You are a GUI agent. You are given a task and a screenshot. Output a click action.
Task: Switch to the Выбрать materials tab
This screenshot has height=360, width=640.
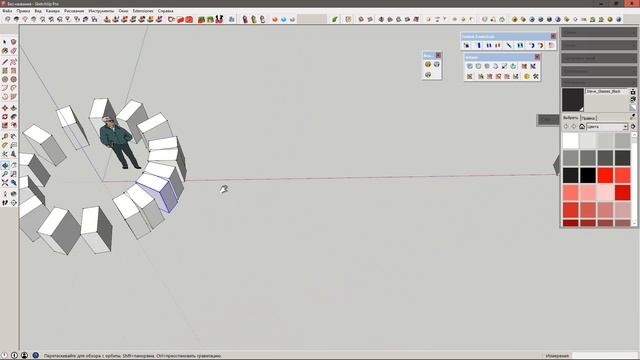pyautogui.click(x=571, y=118)
